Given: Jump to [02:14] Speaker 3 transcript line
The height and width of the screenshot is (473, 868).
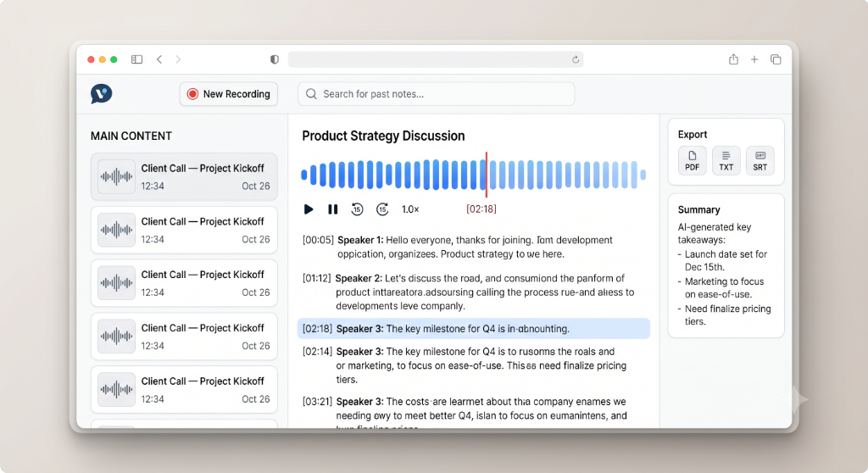Looking at the screenshot, I should 465,365.
